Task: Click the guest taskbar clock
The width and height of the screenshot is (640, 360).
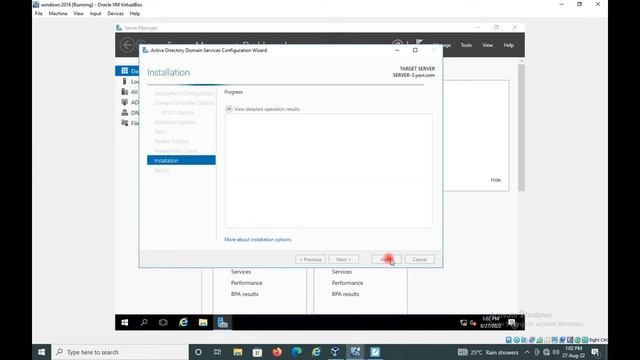Action: 491,322
